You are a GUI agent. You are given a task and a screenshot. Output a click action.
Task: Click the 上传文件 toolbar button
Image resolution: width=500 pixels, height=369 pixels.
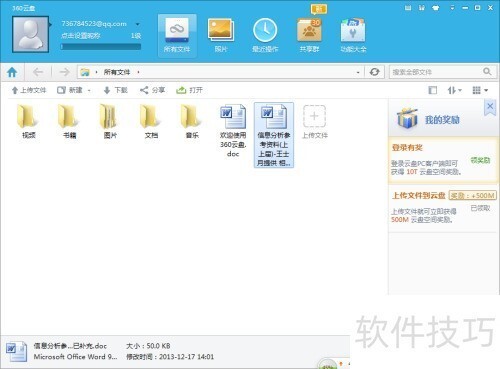pos(29,90)
